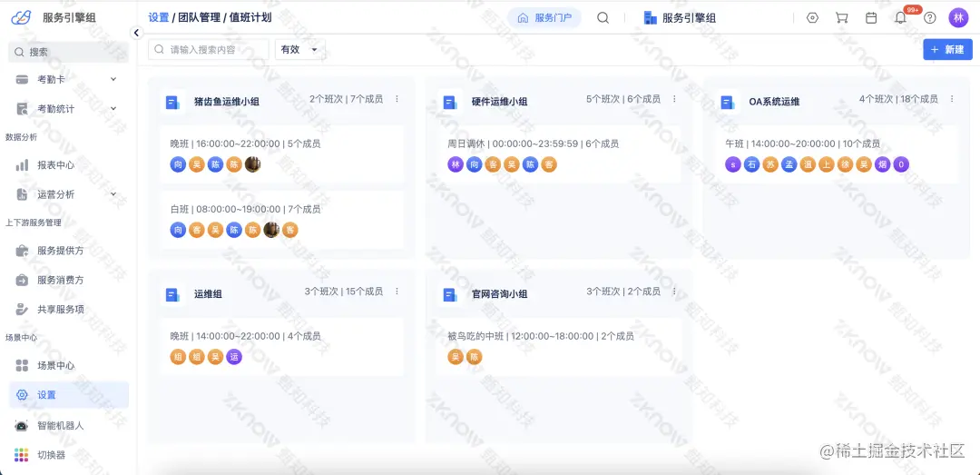This screenshot has height=475, width=980.
Task: Open 智能机器人 robot icon
Action: point(22,426)
